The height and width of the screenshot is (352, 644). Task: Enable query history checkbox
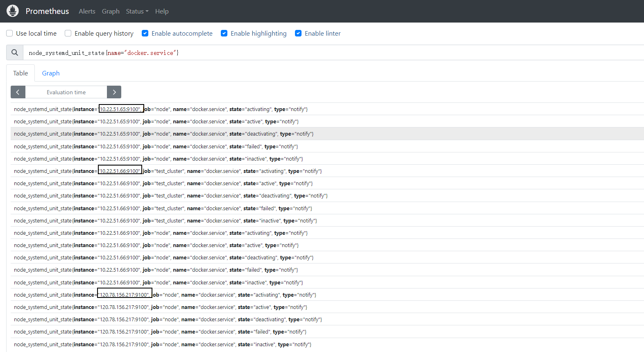[68, 33]
